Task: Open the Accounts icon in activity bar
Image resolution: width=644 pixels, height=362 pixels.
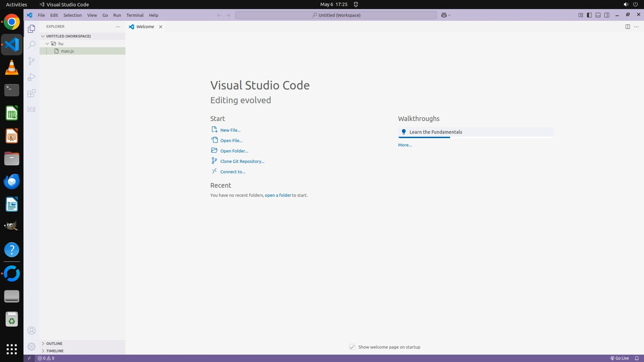Action: [x=32, y=330]
